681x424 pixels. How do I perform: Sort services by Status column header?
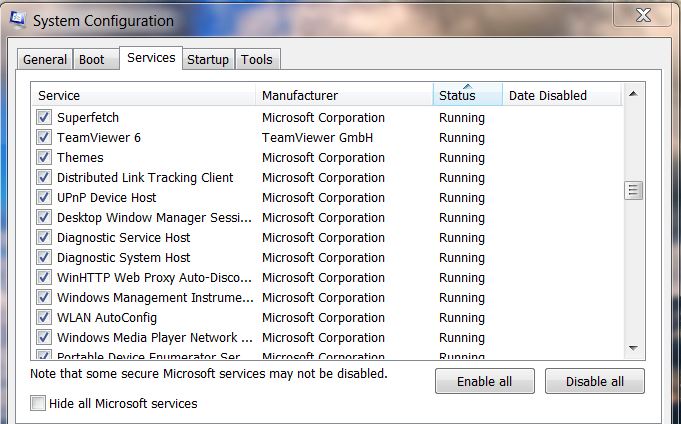467,96
